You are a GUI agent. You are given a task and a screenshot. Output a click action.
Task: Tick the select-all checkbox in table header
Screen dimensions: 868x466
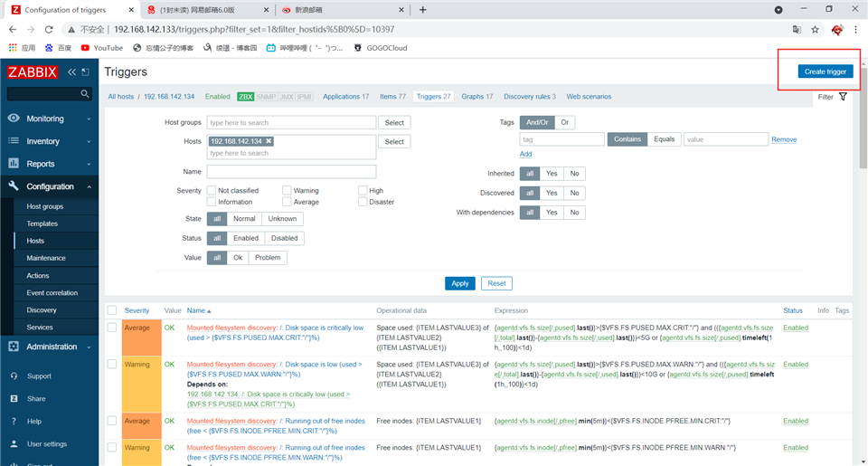click(112, 310)
